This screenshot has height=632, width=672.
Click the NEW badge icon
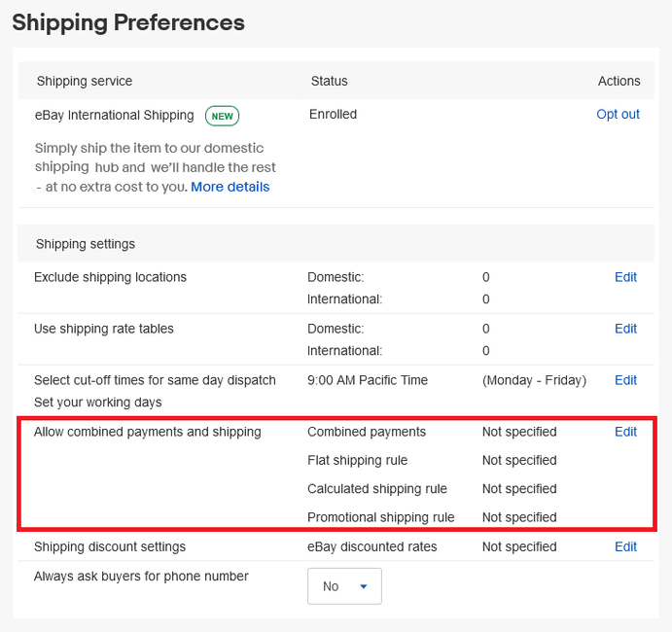(x=222, y=116)
